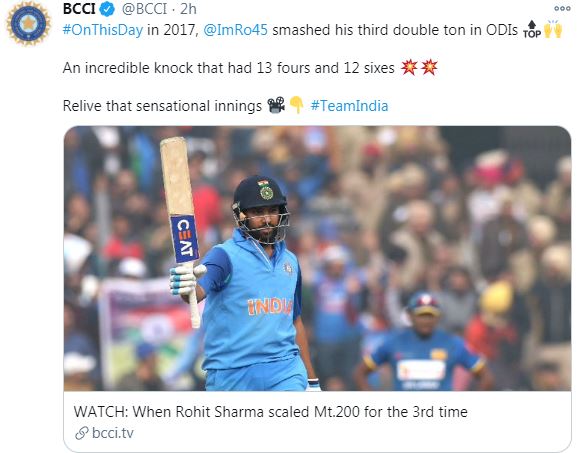Open the bcci.tv domain link
This screenshot has height=453, width=580.
112,433
